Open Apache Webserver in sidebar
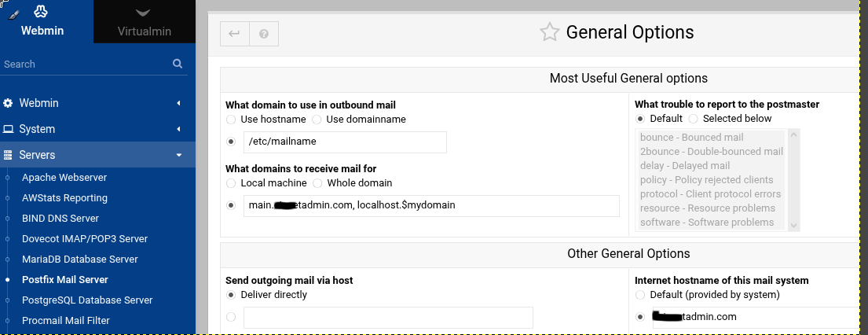Viewport: 868px width, 335px height. tap(64, 178)
